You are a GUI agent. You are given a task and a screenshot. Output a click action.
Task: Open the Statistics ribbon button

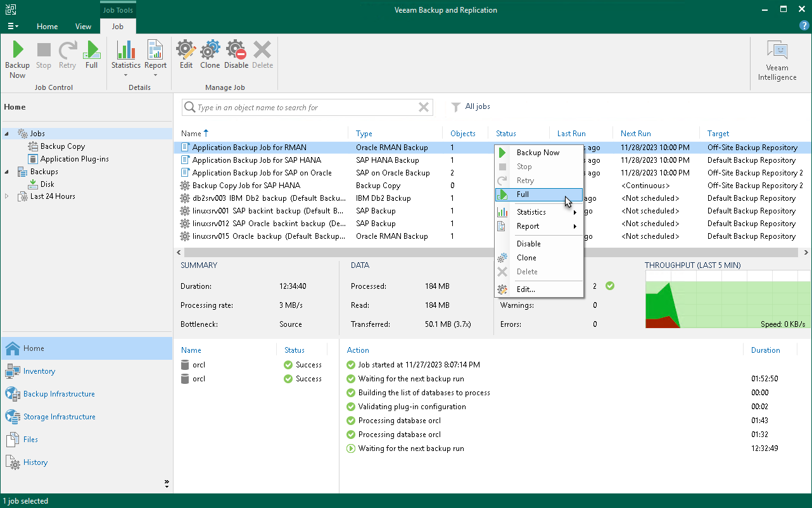click(125, 56)
